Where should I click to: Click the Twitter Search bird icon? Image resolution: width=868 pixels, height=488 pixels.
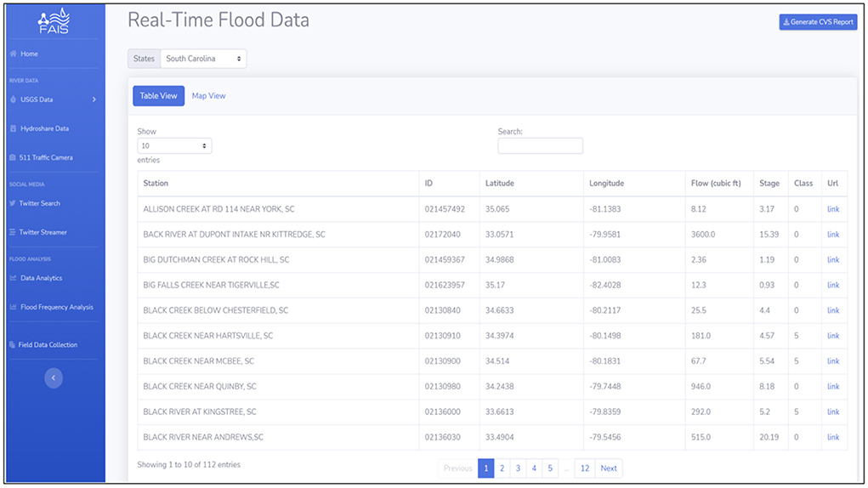tap(13, 203)
